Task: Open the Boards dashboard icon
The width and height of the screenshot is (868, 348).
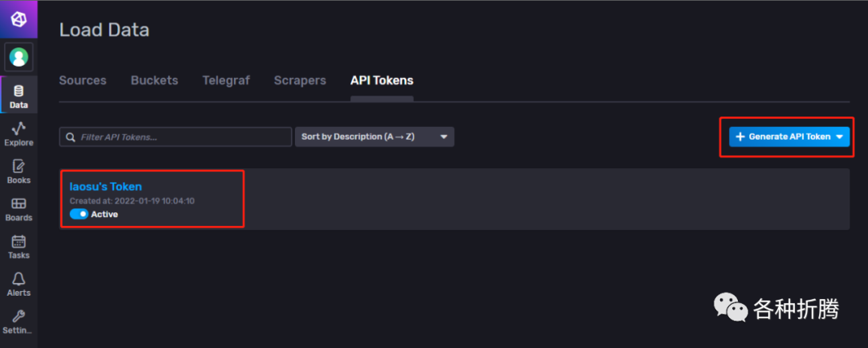Action: (x=18, y=209)
